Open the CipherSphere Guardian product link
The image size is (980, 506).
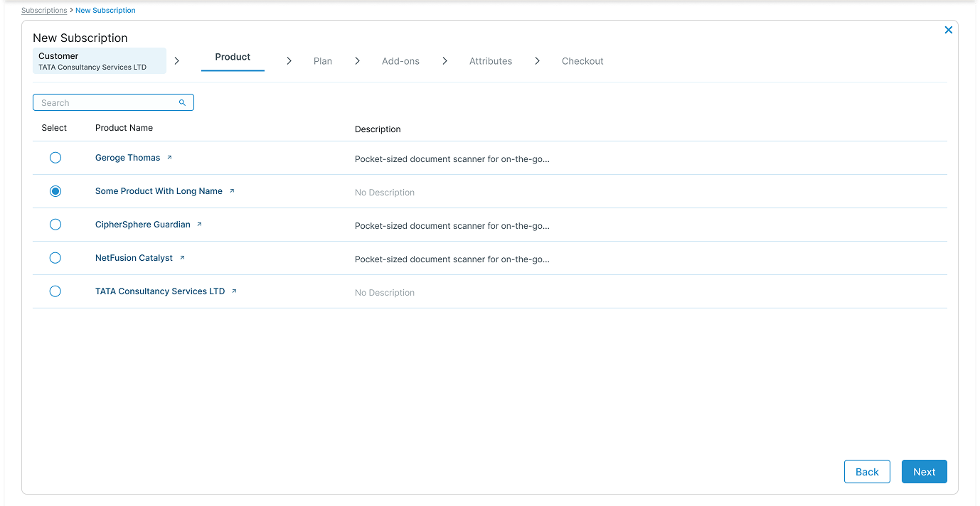143,225
